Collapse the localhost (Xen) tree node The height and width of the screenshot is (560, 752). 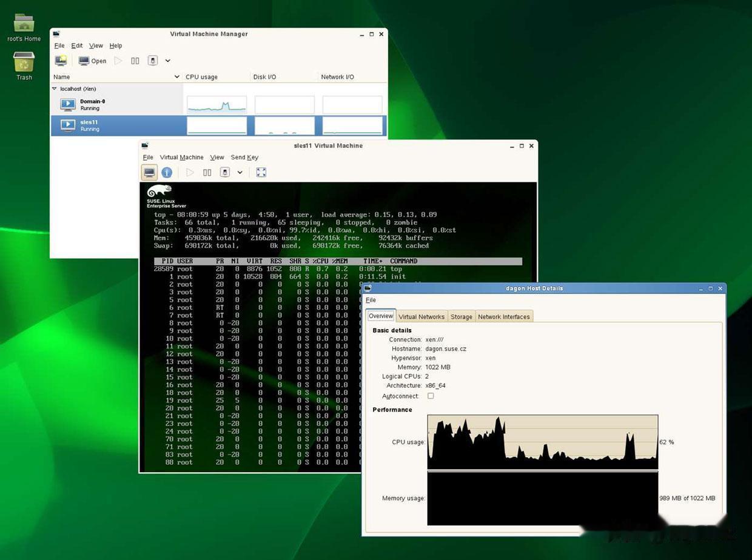55,88
